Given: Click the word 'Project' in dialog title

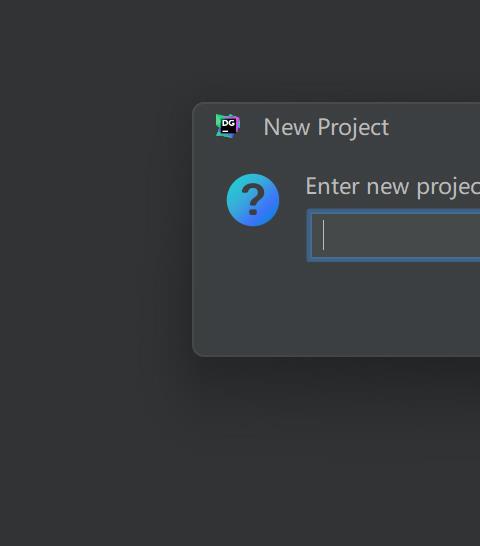Looking at the screenshot, I should coord(353,128).
